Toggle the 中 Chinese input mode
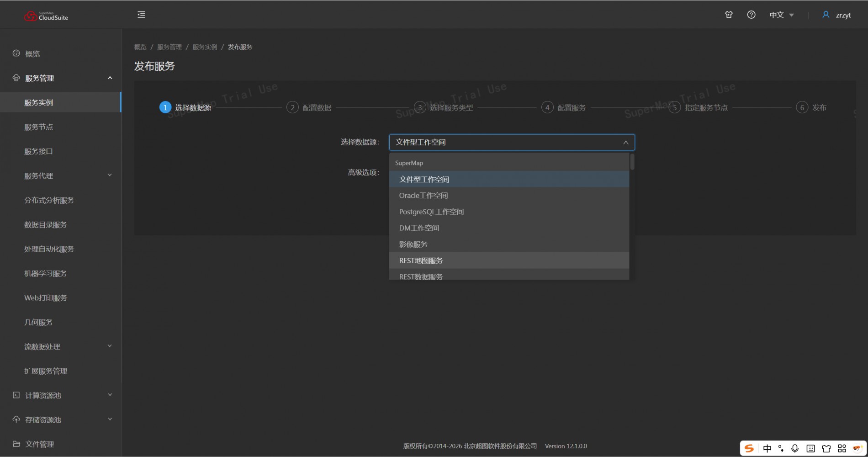 767,448
